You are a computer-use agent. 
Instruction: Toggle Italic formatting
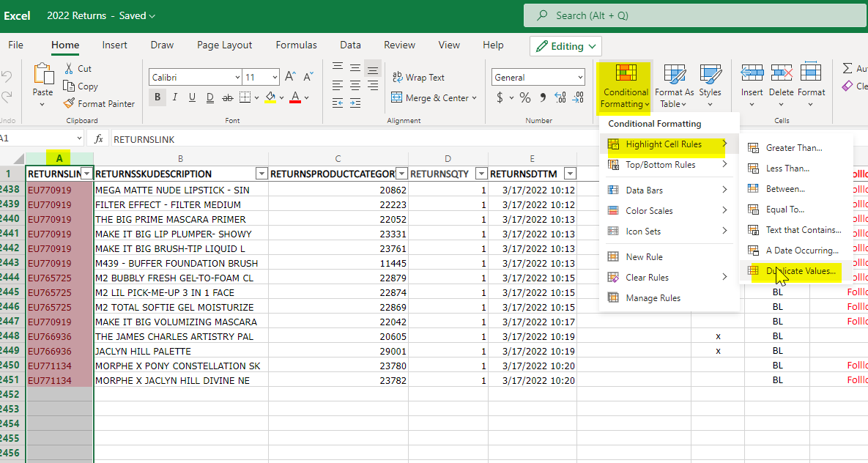175,97
